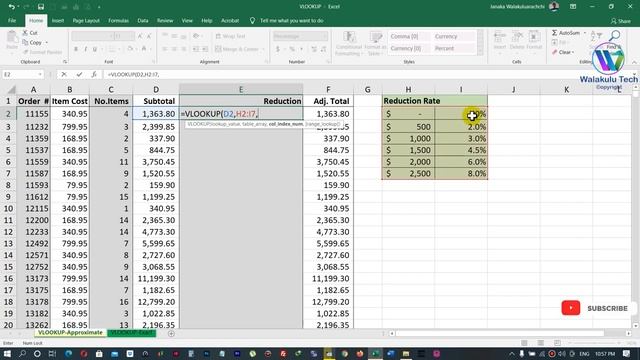Switch to the Page Layout tab
The image size is (640, 360).
coord(86,20)
